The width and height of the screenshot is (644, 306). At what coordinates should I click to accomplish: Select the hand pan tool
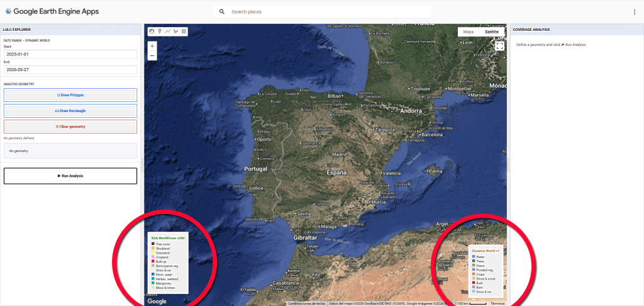(152, 31)
